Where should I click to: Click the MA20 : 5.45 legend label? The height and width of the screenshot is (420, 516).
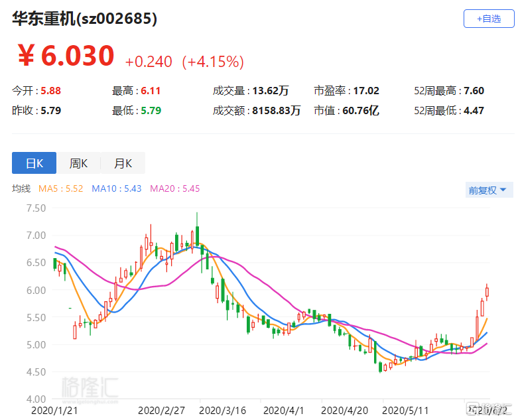pos(174,188)
